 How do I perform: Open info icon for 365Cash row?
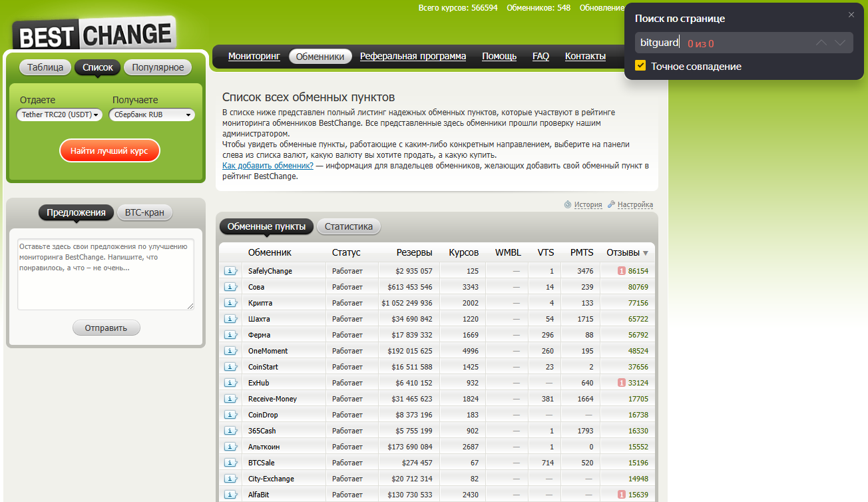pyautogui.click(x=230, y=431)
